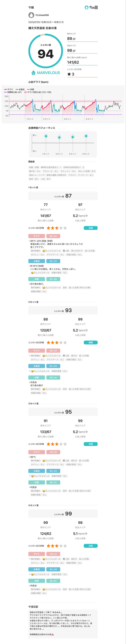
Task: Open the FUJIsanKSK profile link
Action: pyautogui.click(x=42, y=15)
